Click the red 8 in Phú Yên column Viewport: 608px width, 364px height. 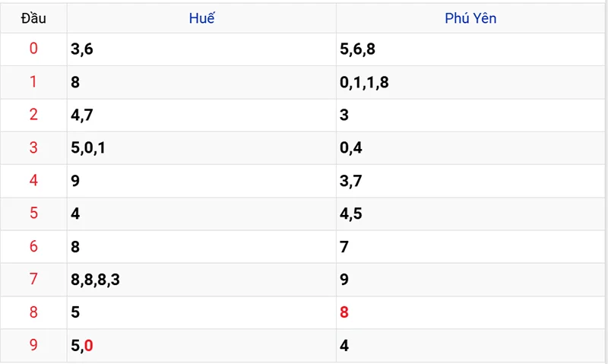point(345,312)
